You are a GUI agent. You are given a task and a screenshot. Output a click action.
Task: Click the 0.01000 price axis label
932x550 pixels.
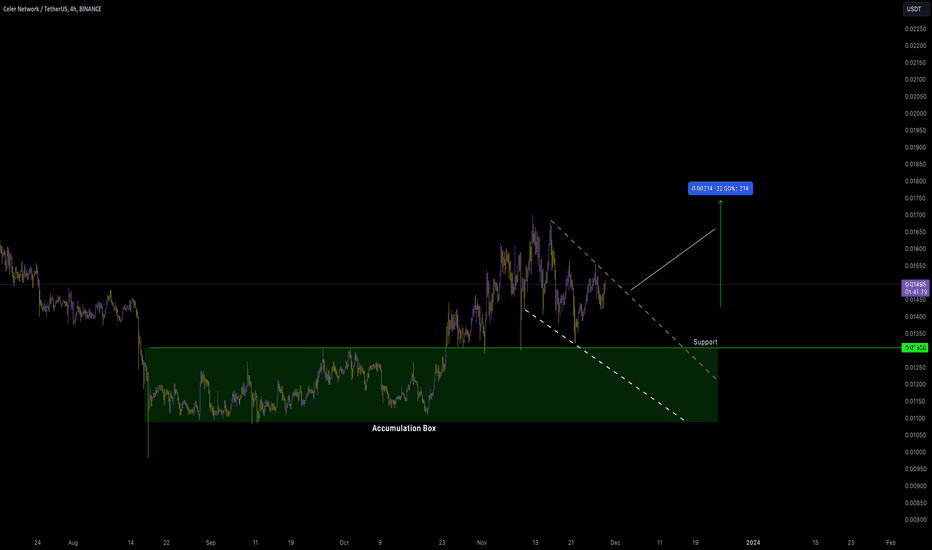pos(915,452)
